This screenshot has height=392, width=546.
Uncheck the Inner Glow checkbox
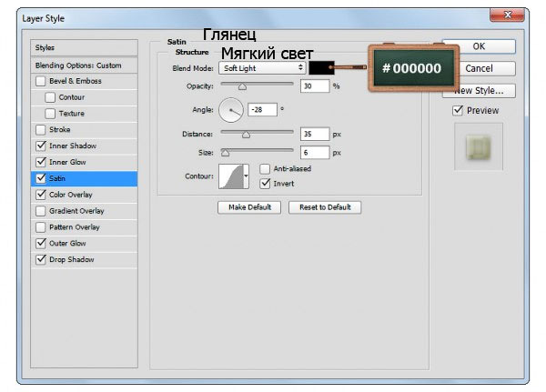point(40,162)
